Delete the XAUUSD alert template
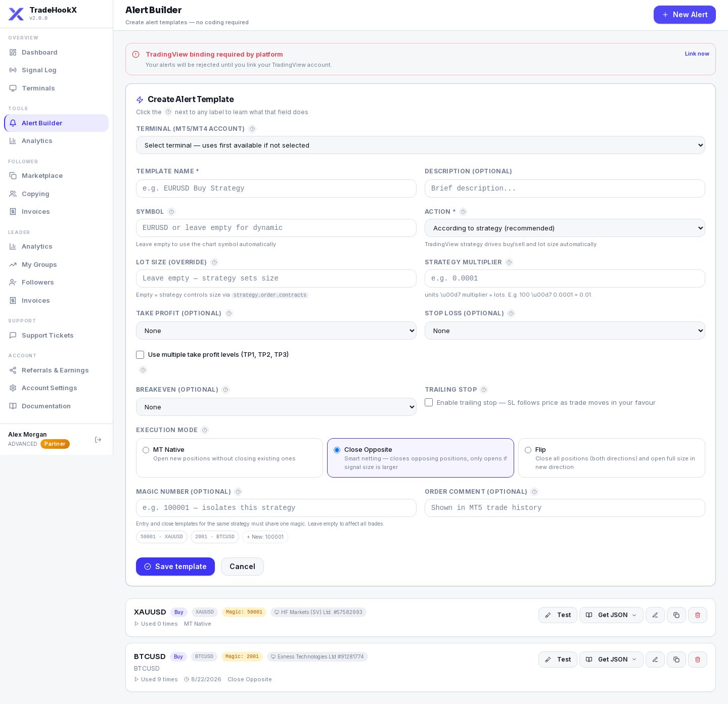Viewport: 728px width, 704px height. 698,615
